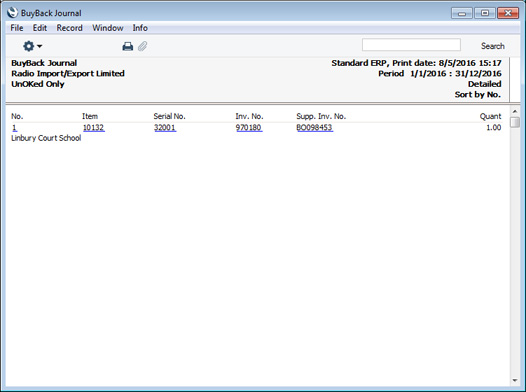Click the vertical scrollbar thumb

point(515,122)
